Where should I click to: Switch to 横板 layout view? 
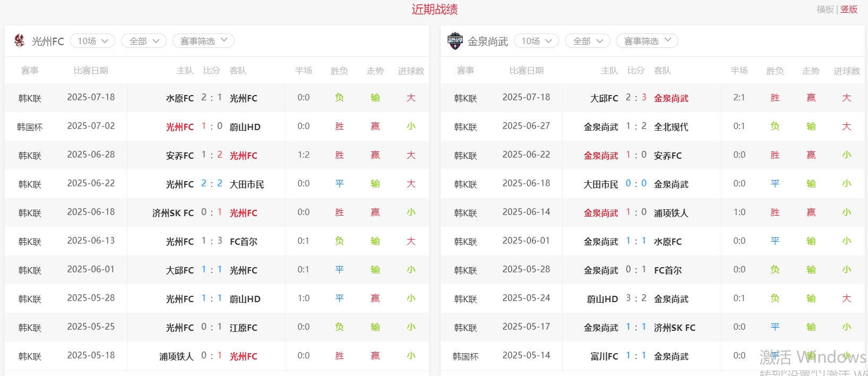point(825,10)
